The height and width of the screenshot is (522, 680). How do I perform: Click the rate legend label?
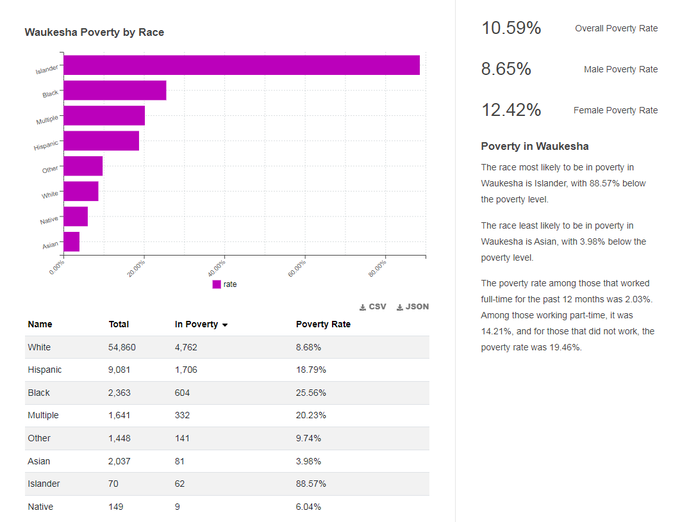tap(230, 284)
